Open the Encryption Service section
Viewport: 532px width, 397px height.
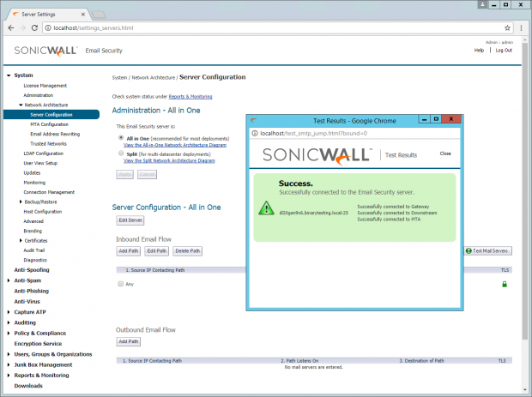pos(38,344)
